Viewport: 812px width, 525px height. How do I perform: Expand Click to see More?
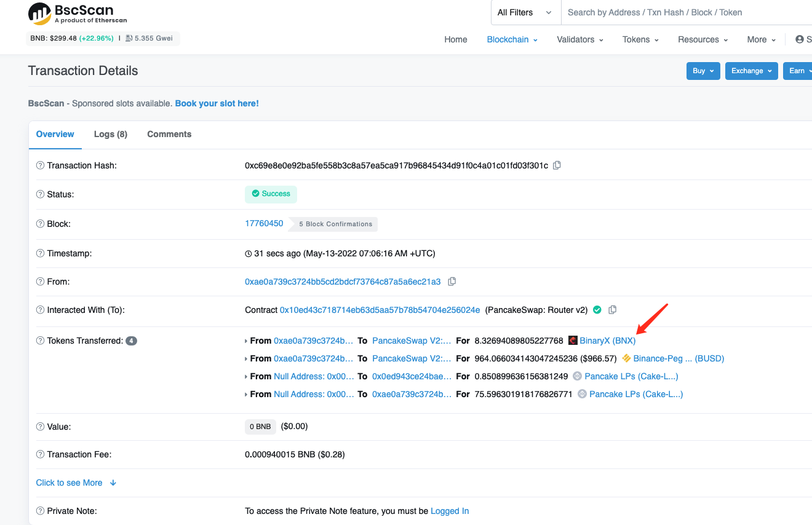(x=76, y=483)
